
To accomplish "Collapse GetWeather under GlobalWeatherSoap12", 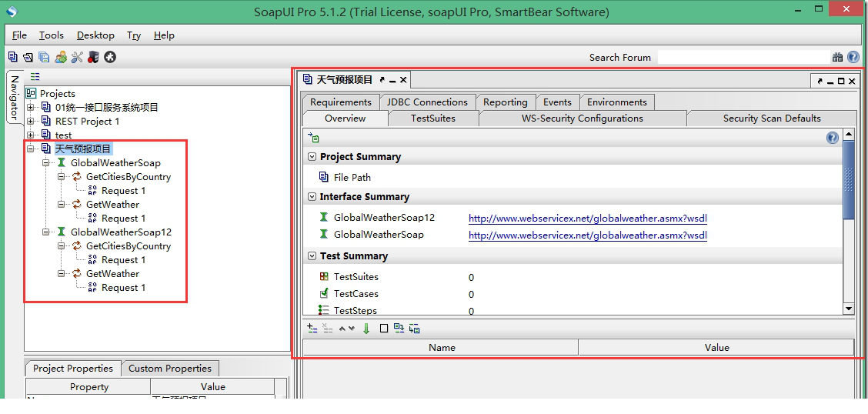I will point(62,273).
